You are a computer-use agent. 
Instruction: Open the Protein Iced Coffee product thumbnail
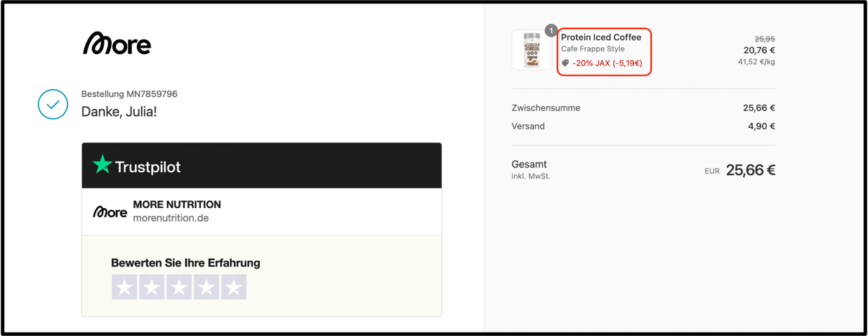tap(532, 50)
